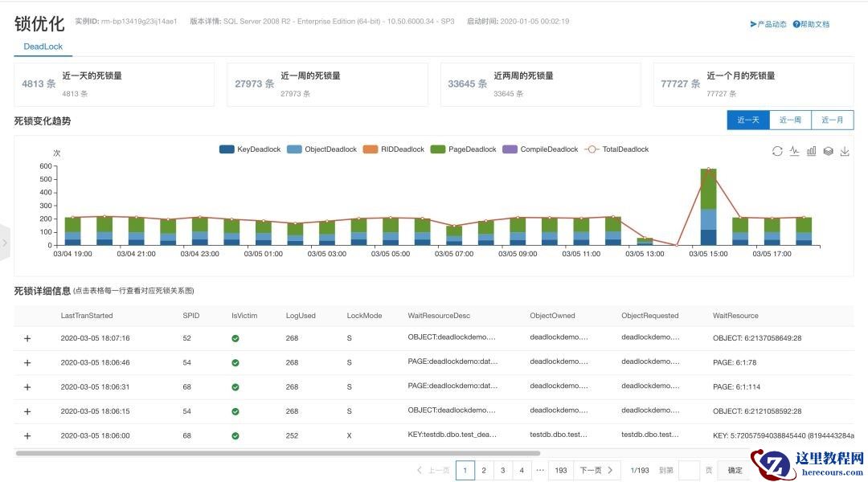The height and width of the screenshot is (482, 868).
Task: Click the 确定 pagination button
Action: point(734,470)
